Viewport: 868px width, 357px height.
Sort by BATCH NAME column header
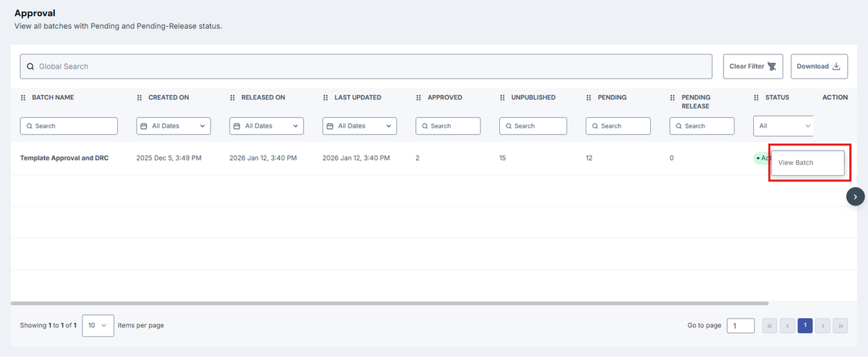coord(53,98)
